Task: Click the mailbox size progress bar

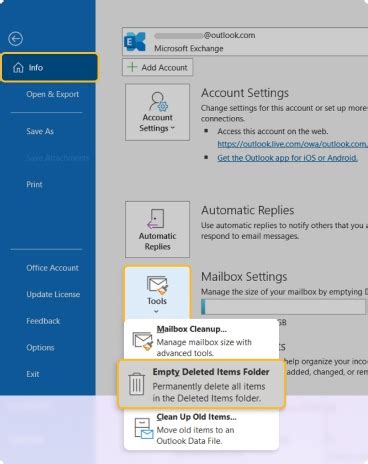Action: point(283,306)
